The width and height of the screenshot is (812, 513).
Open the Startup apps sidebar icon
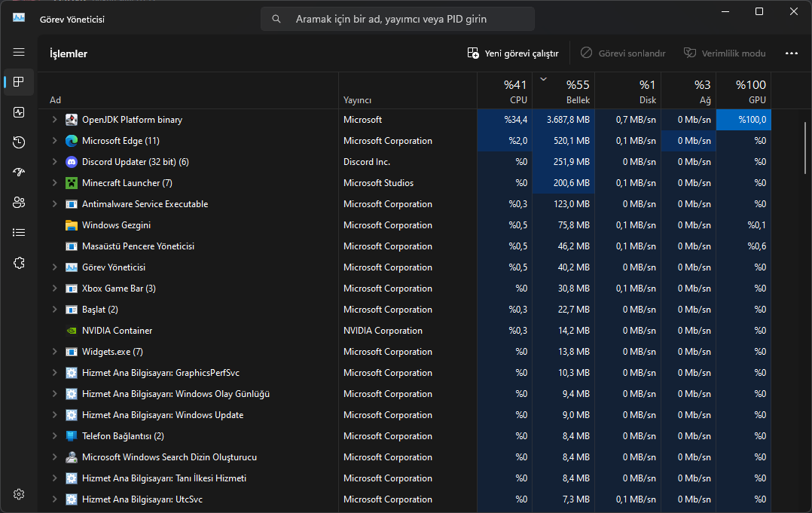(19, 173)
